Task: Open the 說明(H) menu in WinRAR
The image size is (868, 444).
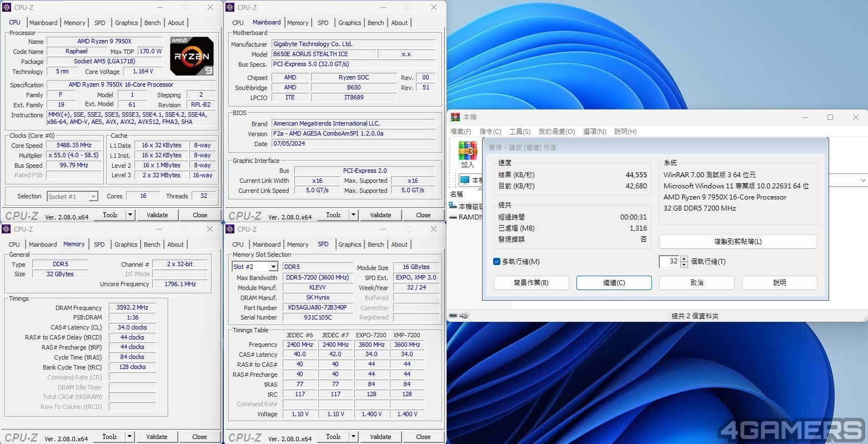Action: (x=625, y=132)
